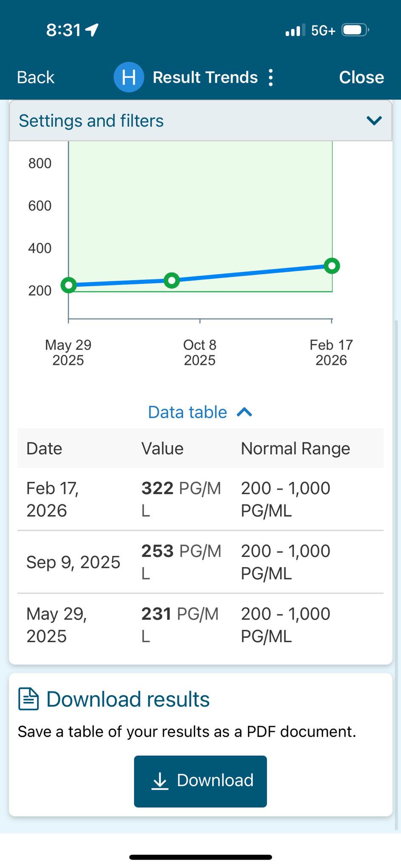Select the May 29 2025 data point

[69, 285]
